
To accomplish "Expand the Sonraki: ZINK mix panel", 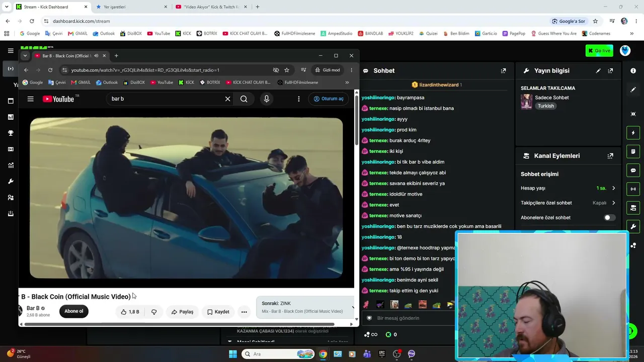I will 353,307.
